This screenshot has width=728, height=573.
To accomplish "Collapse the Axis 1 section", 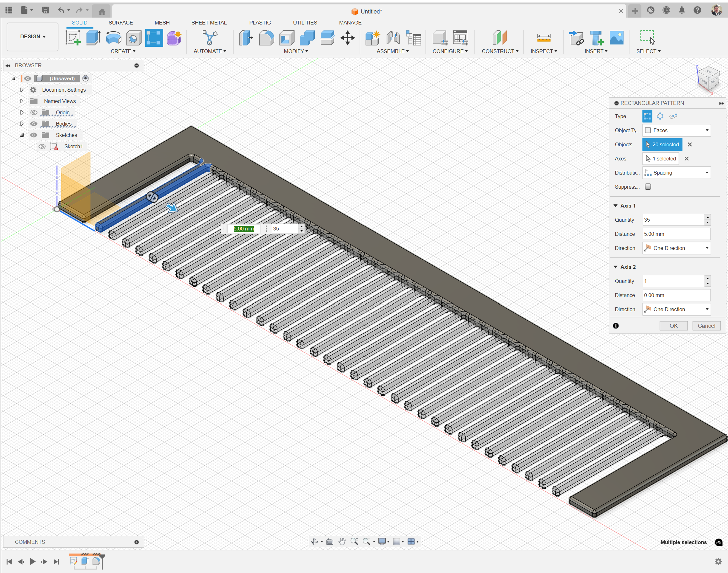I will click(x=616, y=205).
